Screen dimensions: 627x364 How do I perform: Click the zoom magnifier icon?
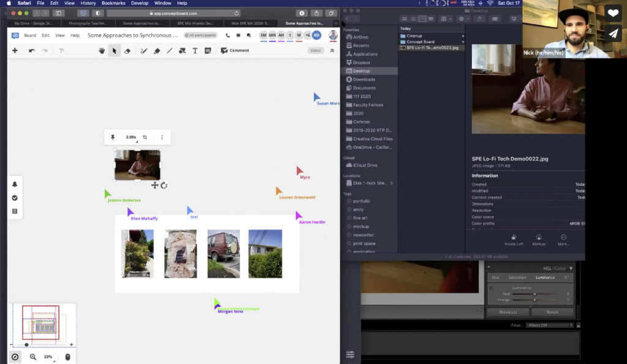tap(33, 357)
